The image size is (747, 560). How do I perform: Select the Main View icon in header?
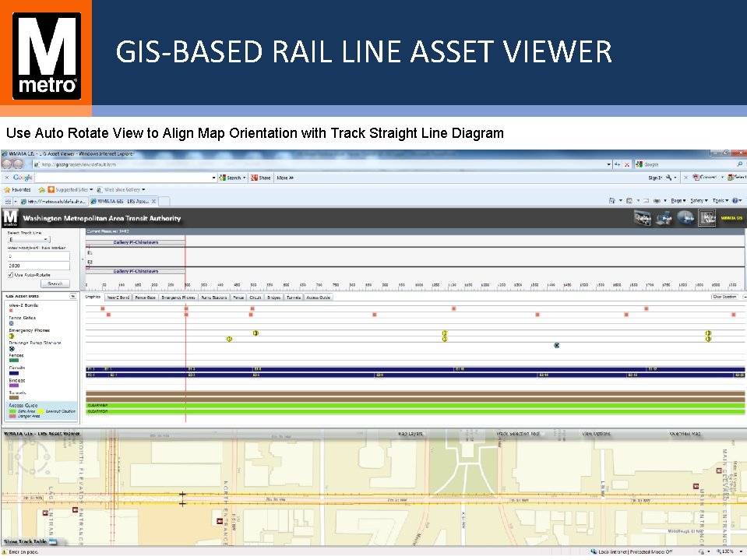[707, 218]
